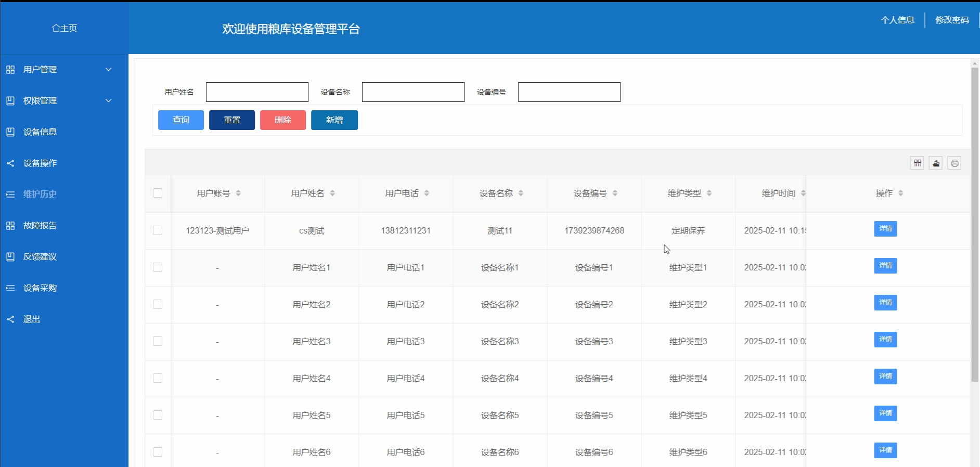
Task: Click the list icon beside 维护历史
Action: (10, 194)
